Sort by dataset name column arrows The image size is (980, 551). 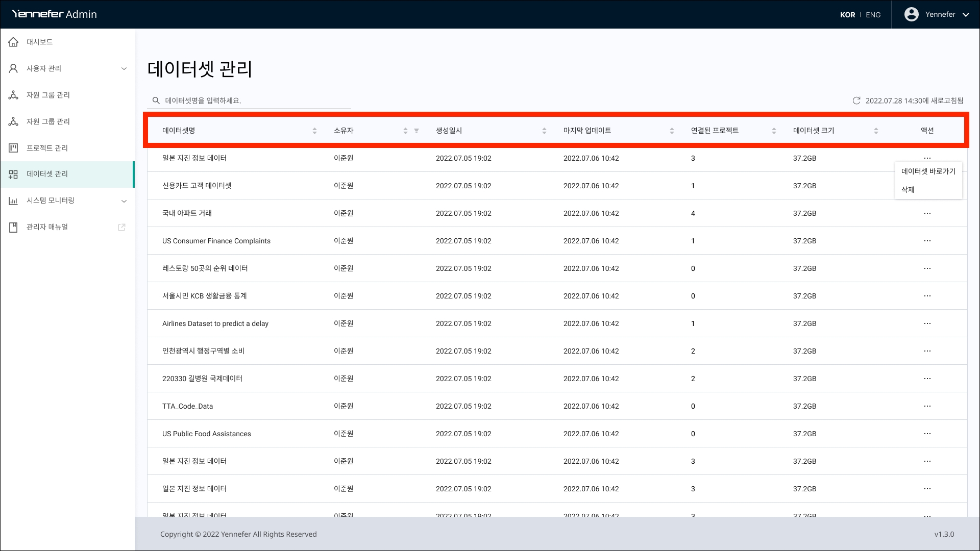[314, 131]
